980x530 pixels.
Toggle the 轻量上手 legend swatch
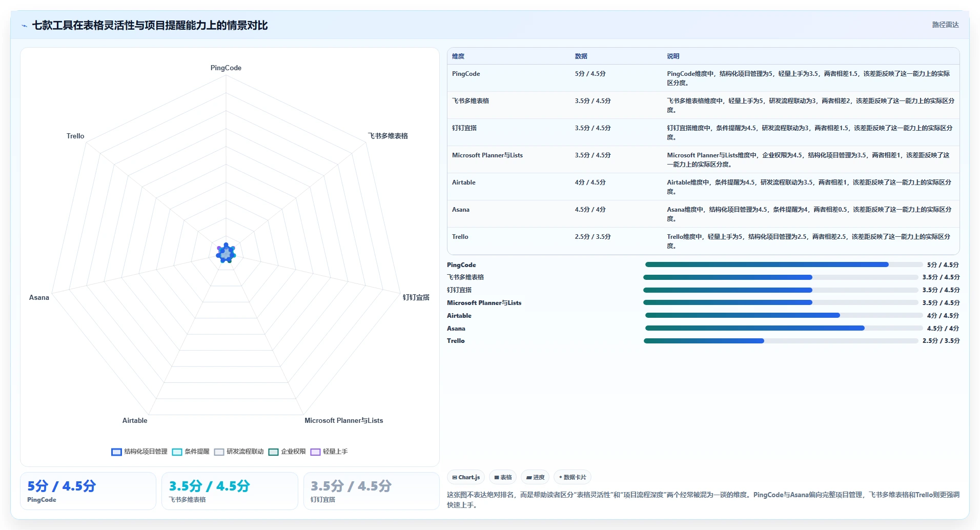coord(315,452)
